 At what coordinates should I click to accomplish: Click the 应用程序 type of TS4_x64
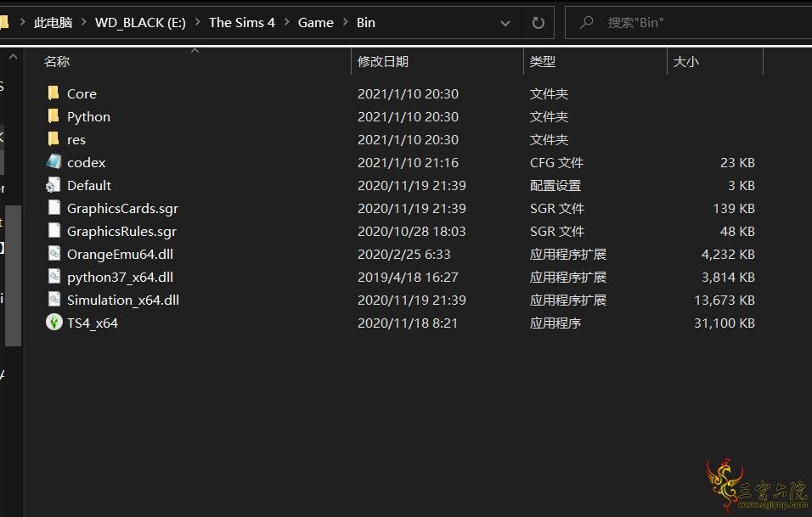pyautogui.click(x=555, y=323)
